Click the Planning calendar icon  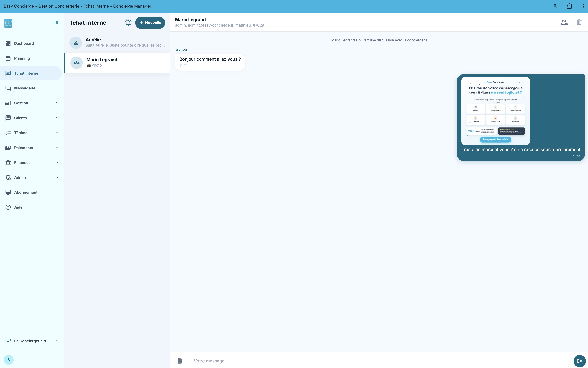tap(8, 58)
